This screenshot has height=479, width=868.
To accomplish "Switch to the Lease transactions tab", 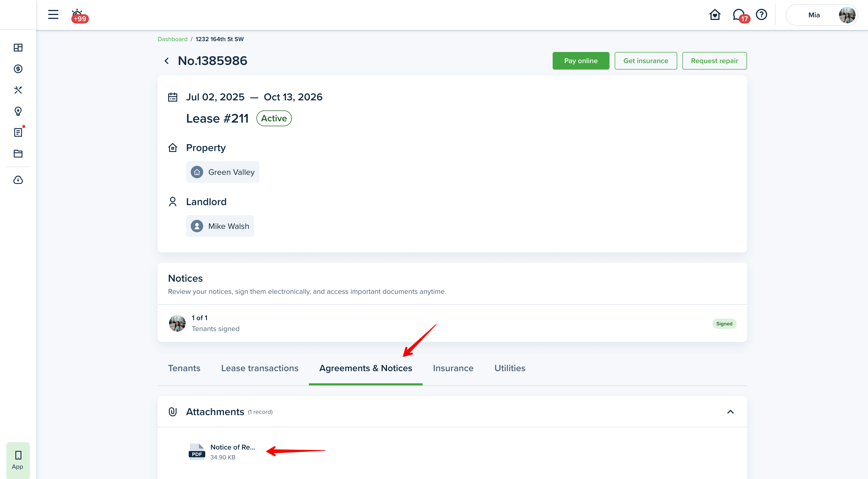I will (260, 368).
